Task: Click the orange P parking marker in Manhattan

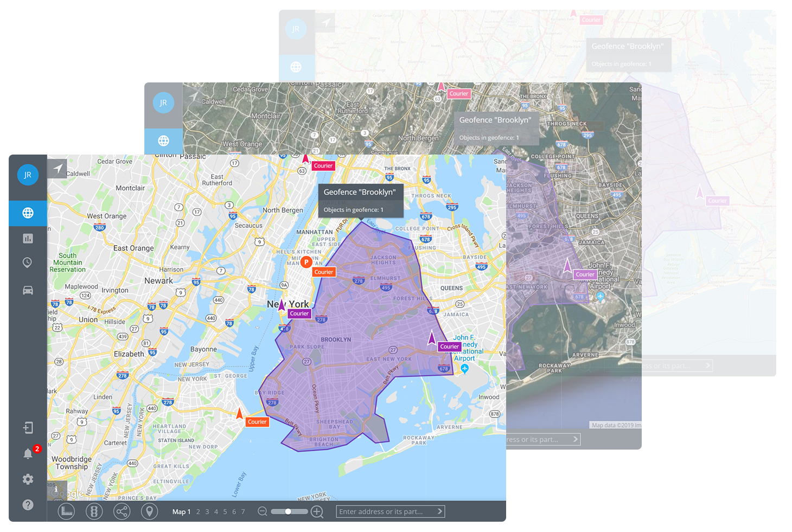Action: point(306,262)
